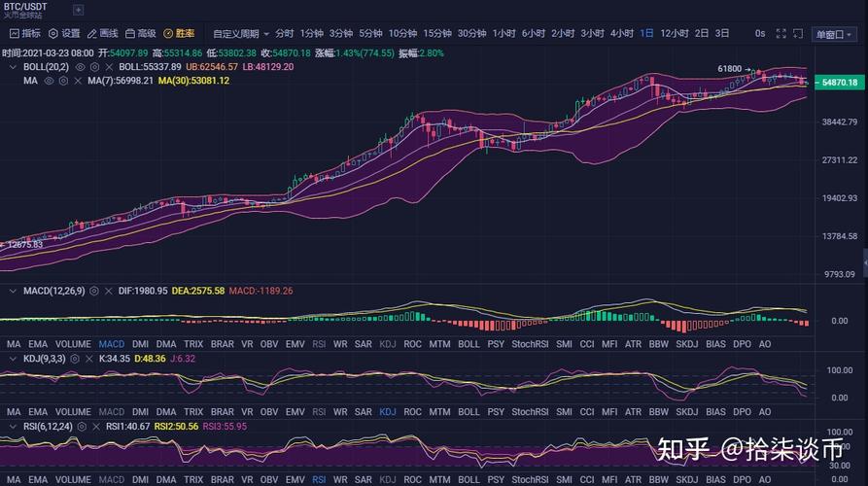Select the 4小时 timeframe
868x486 pixels.
[622, 34]
